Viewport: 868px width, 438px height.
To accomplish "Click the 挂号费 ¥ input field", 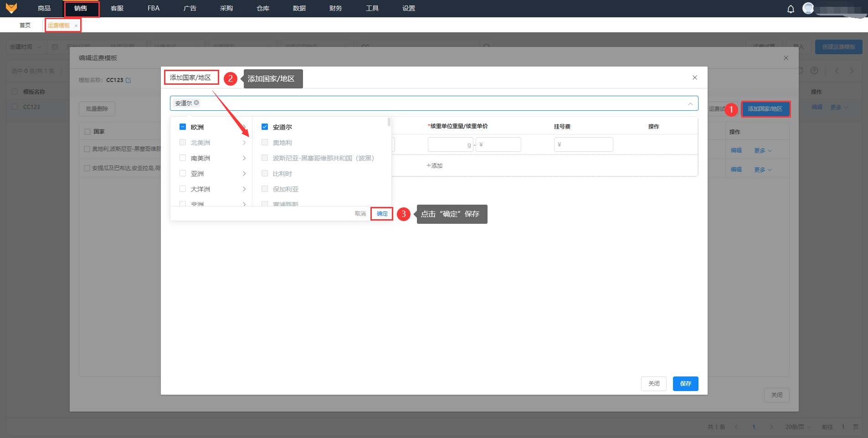I will [x=584, y=144].
